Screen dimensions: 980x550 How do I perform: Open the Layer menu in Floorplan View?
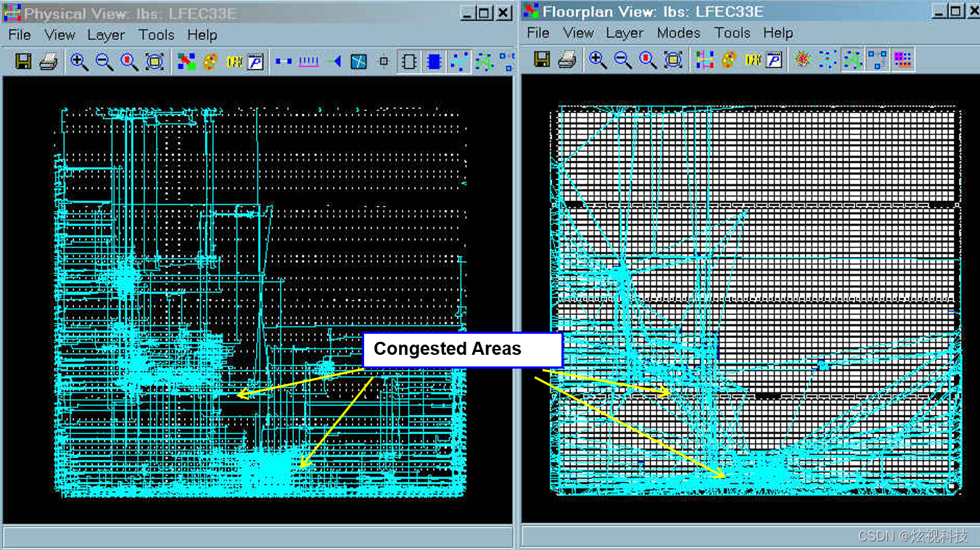[625, 33]
